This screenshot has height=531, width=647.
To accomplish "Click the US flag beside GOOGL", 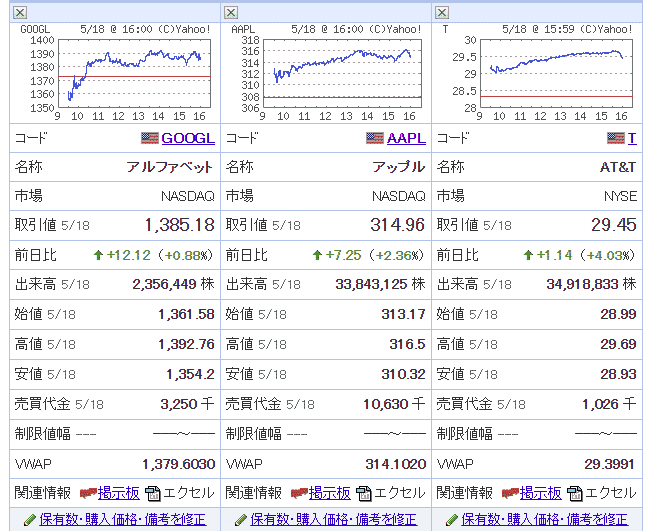I will coord(149,138).
